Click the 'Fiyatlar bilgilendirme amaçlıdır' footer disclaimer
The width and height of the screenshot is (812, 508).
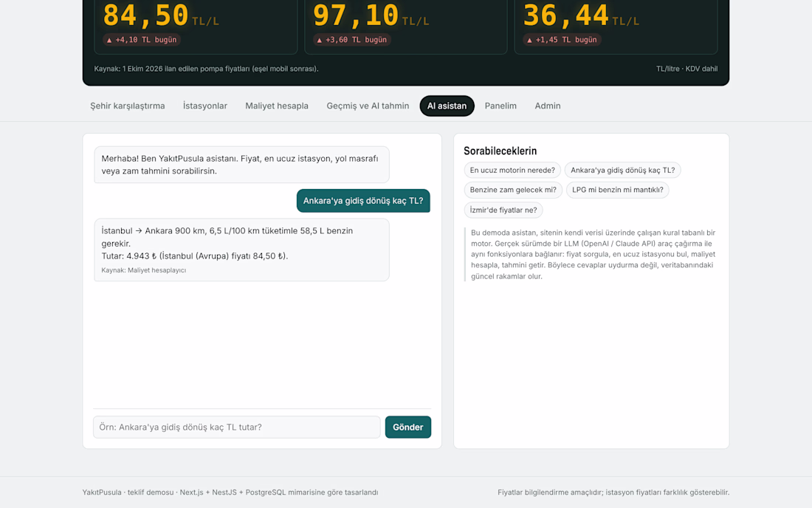tap(613, 492)
